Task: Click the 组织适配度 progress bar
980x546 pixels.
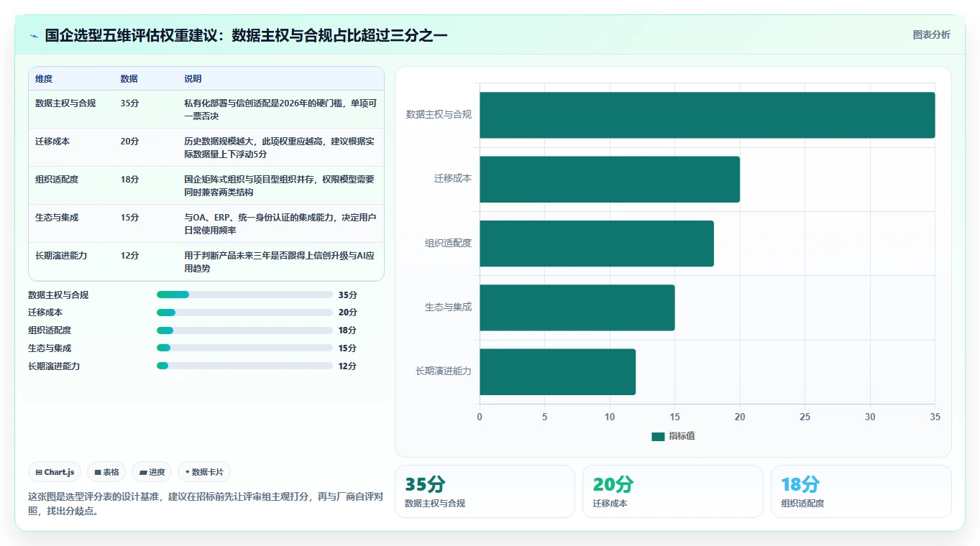Action: (244, 330)
